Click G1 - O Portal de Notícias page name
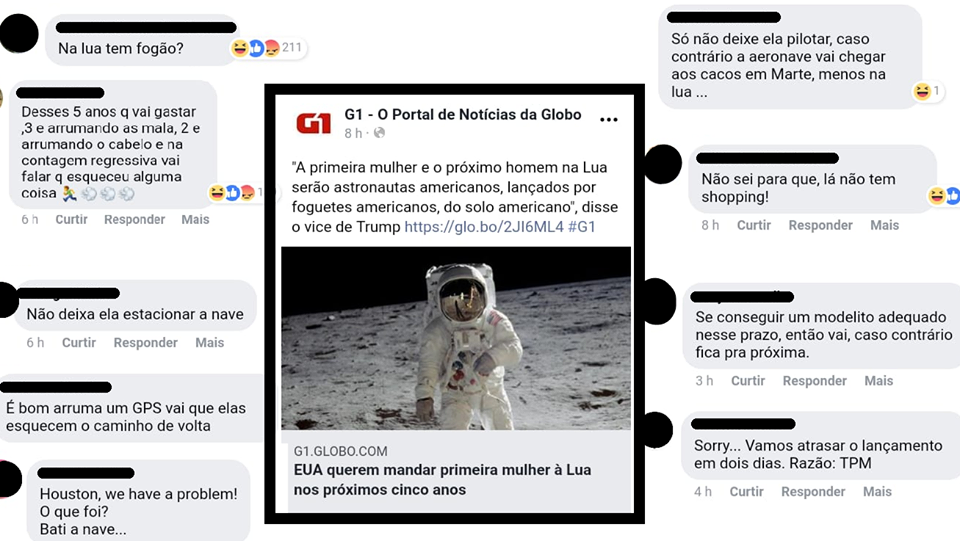The image size is (960, 541). tap(463, 114)
